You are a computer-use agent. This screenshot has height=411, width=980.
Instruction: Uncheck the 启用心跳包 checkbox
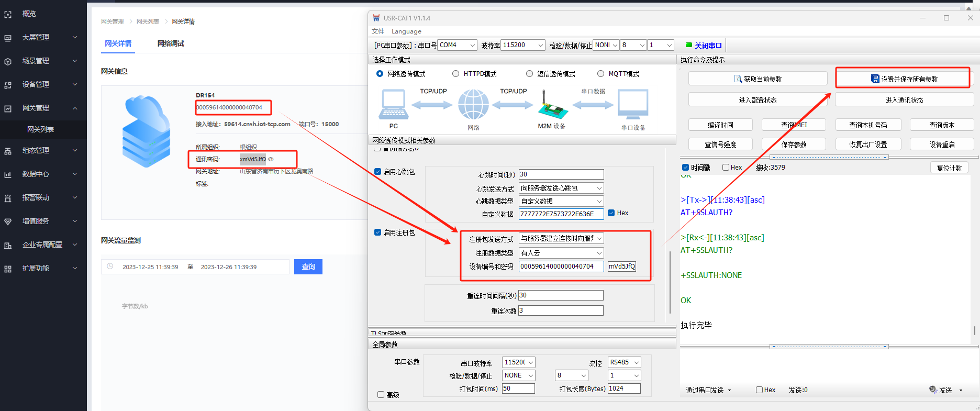click(x=378, y=172)
